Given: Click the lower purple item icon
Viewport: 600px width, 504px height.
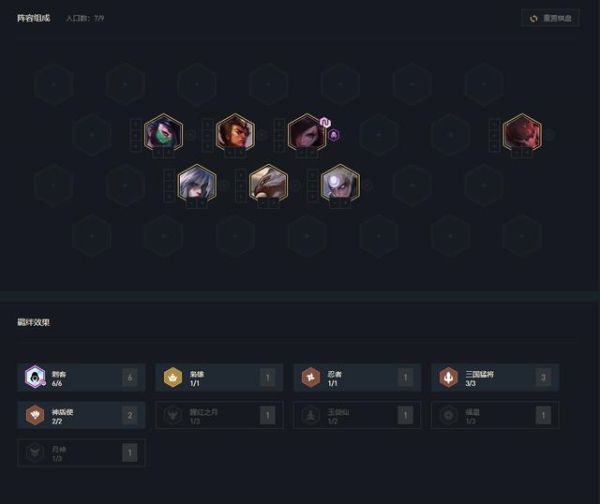Looking at the screenshot, I should (334, 135).
